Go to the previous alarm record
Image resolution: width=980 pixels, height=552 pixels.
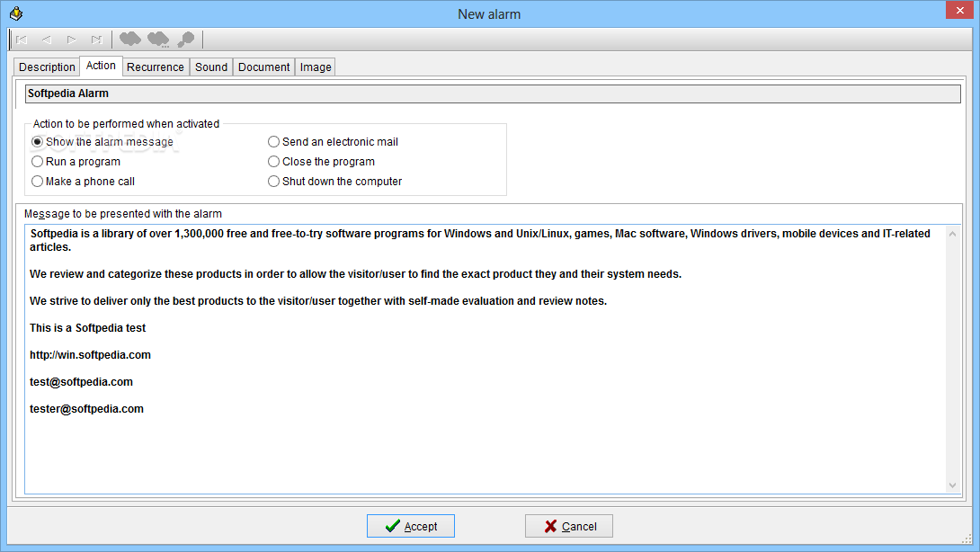46,40
